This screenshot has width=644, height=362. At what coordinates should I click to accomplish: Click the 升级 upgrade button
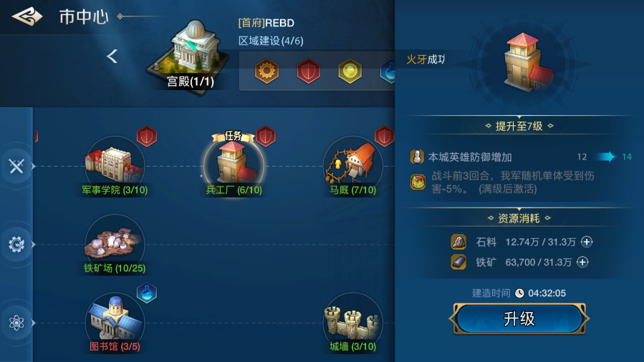click(519, 318)
